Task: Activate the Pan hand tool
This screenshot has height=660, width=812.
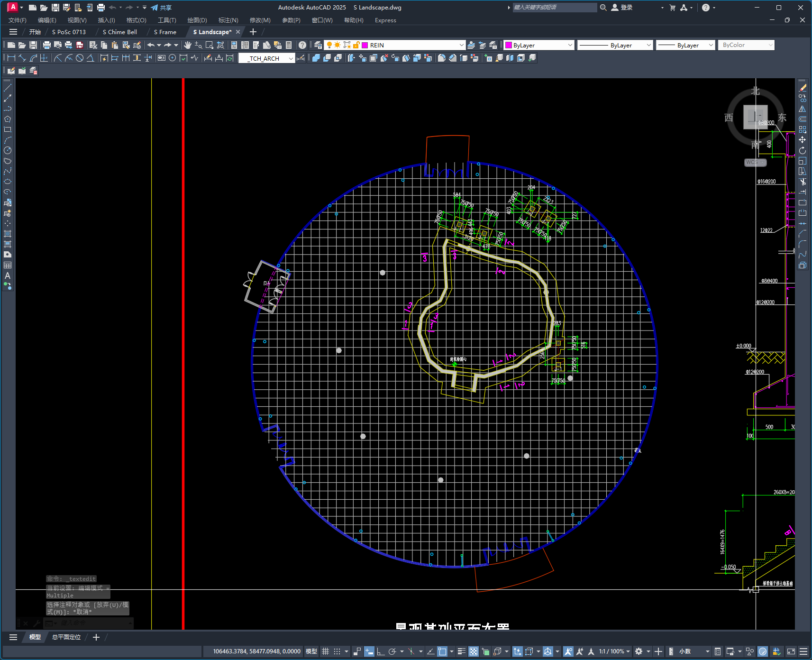Action: pyautogui.click(x=188, y=45)
